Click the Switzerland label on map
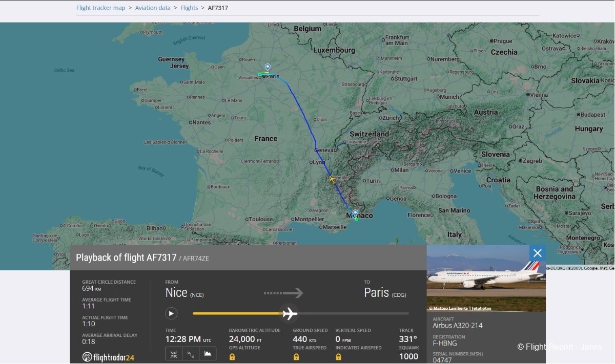The width and height of the screenshot is (615, 364). (368, 134)
